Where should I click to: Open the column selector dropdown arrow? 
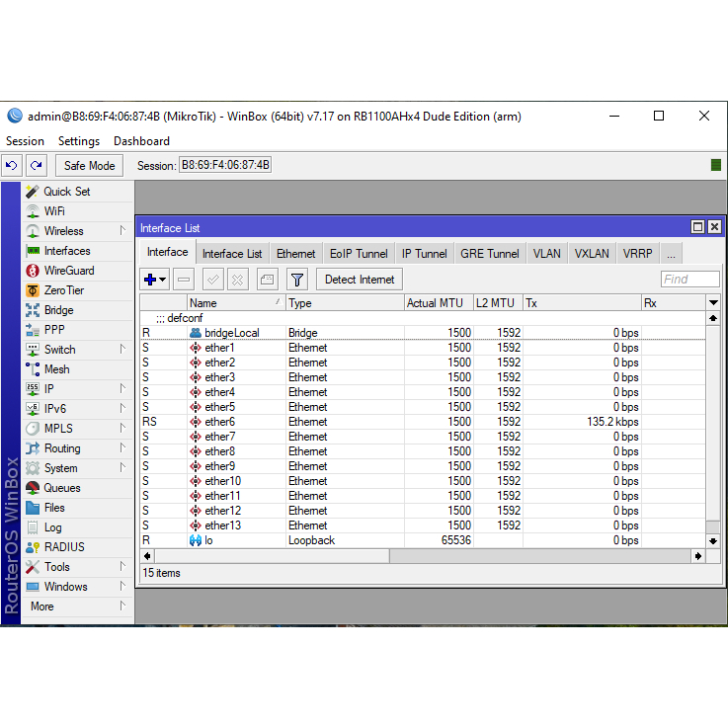713,302
